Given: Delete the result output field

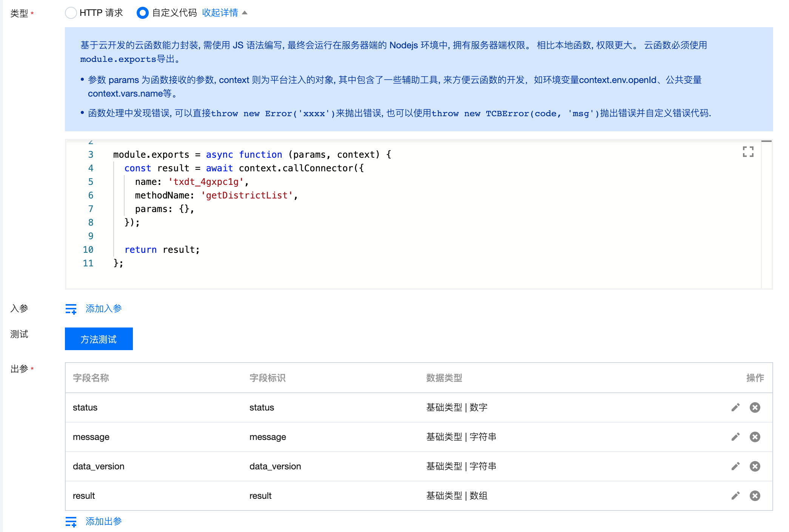Looking at the screenshot, I should (755, 496).
